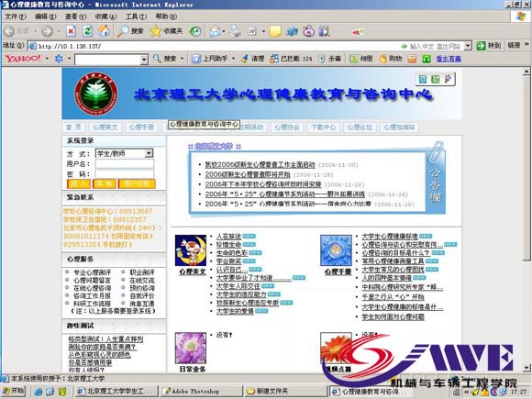
Task: Go to browser Home icon
Action: [x=105, y=31]
